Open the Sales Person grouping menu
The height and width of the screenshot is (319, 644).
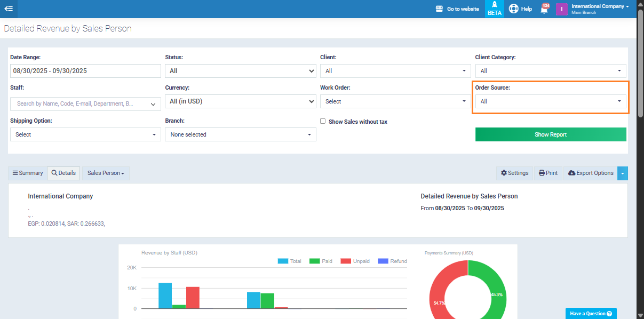[x=106, y=173]
